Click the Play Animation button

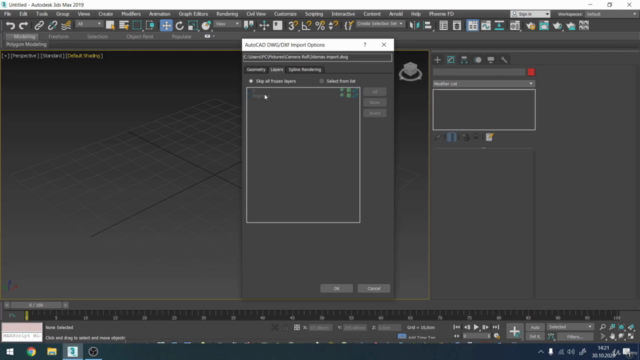pos(476,327)
